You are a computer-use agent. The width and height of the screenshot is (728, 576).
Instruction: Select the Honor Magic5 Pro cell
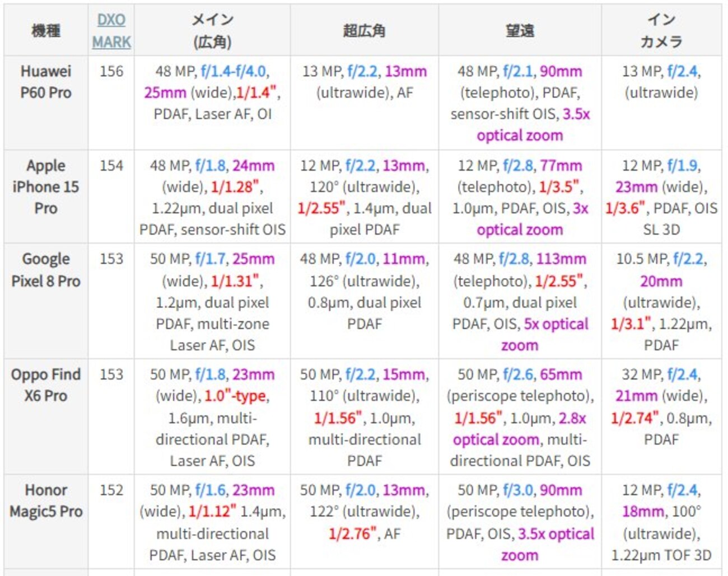pyautogui.click(x=46, y=500)
